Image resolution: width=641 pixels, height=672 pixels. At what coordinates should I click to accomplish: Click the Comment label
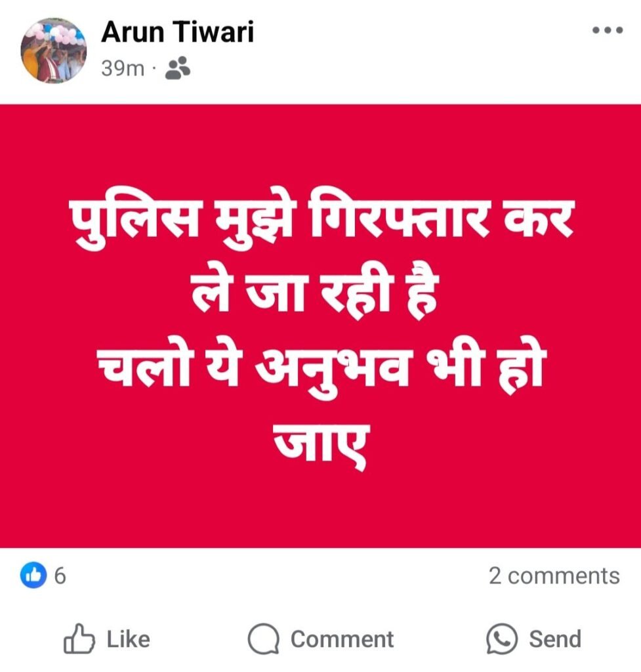342,639
